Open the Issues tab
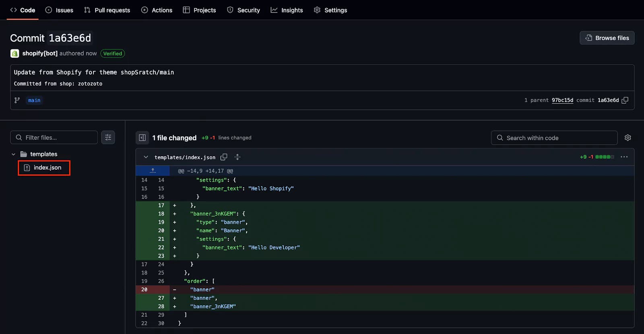 pyautogui.click(x=59, y=10)
